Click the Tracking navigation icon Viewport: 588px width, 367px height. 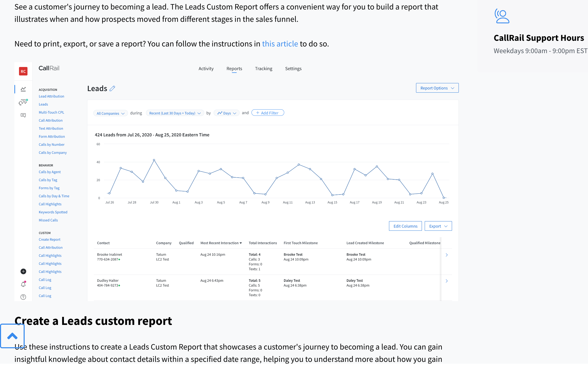(x=263, y=69)
